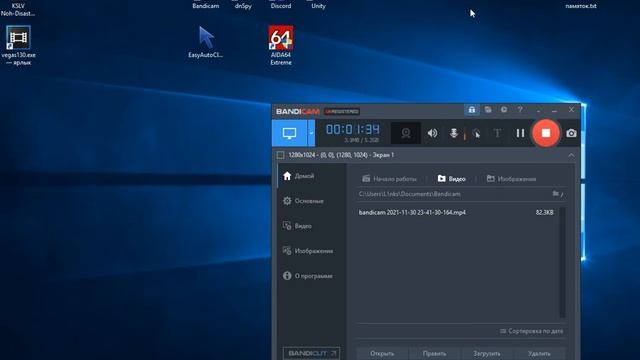Click the file list vertical scrollbar
The height and width of the screenshot is (360, 640).
click(x=562, y=262)
